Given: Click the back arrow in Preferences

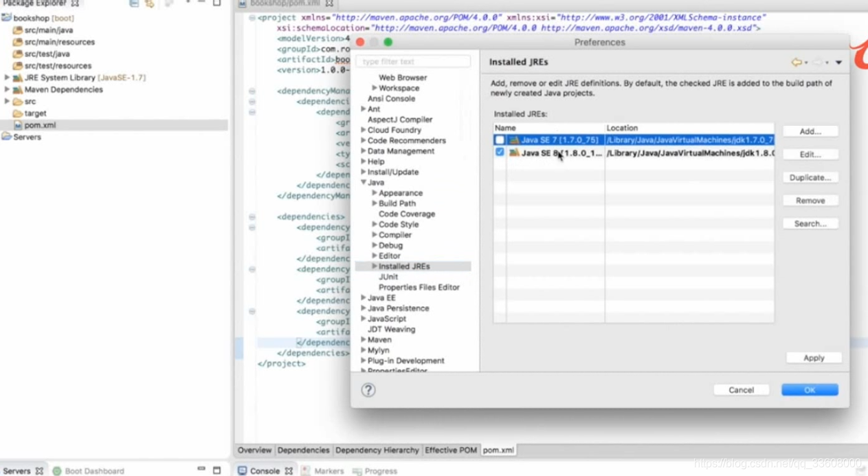Looking at the screenshot, I should click(x=797, y=62).
